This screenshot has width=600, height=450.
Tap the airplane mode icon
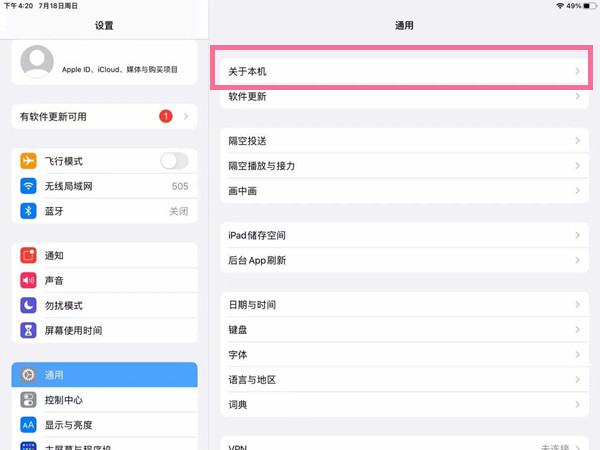click(29, 161)
